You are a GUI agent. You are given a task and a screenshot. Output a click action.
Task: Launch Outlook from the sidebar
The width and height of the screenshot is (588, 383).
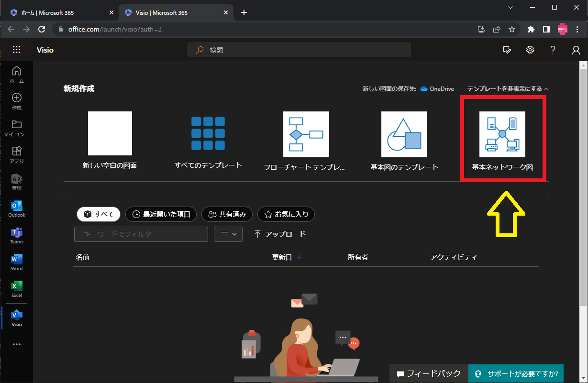point(17,209)
